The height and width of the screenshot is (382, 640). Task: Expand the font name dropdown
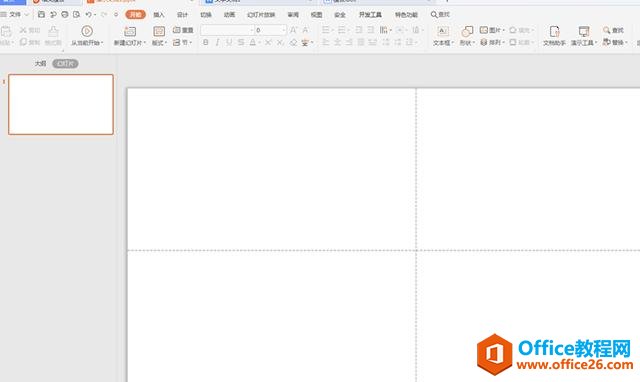252,30
